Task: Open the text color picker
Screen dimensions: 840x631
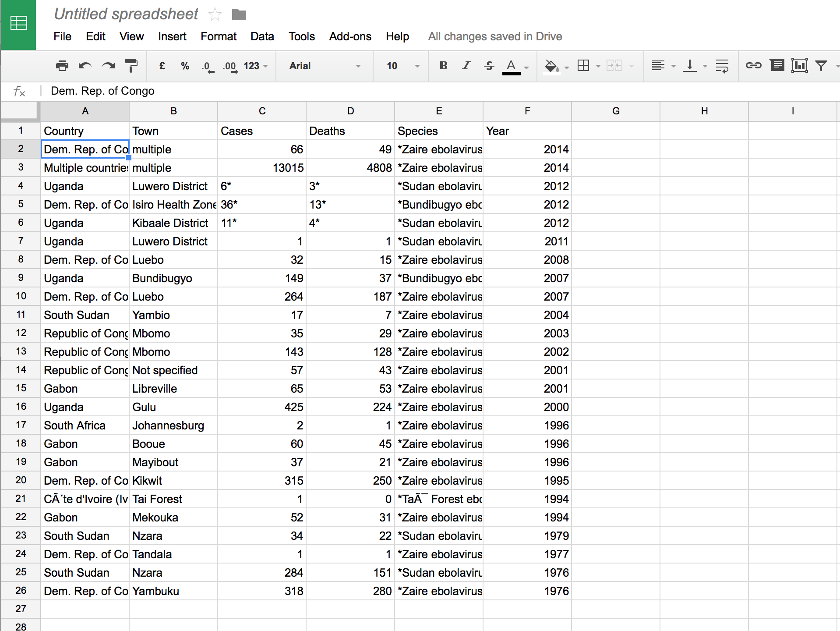Action: pos(511,67)
